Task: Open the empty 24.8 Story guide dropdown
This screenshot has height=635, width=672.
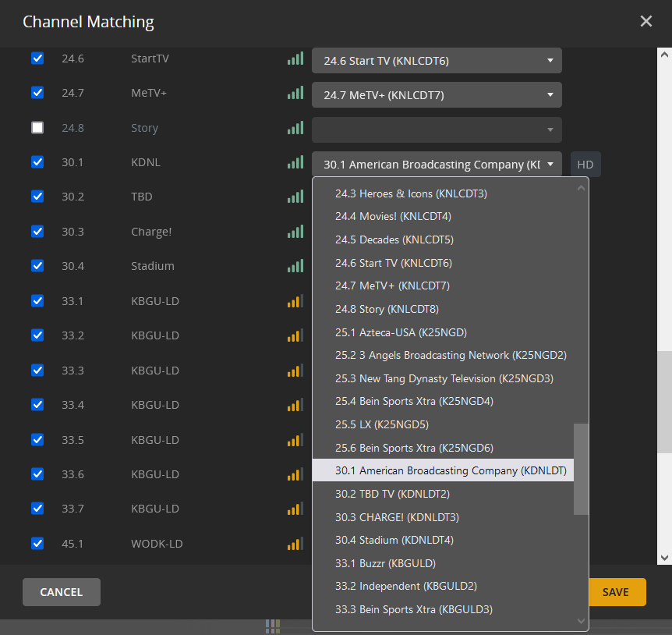Action: point(437,129)
